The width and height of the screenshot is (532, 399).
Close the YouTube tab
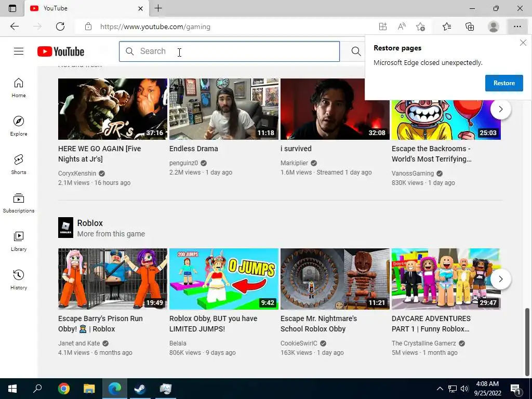pyautogui.click(x=140, y=8)
